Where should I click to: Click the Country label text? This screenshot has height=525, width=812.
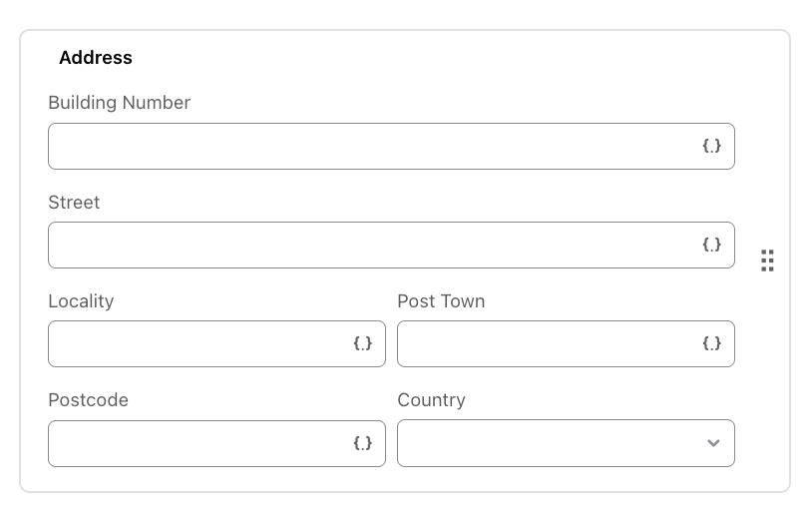coord(431,400)
